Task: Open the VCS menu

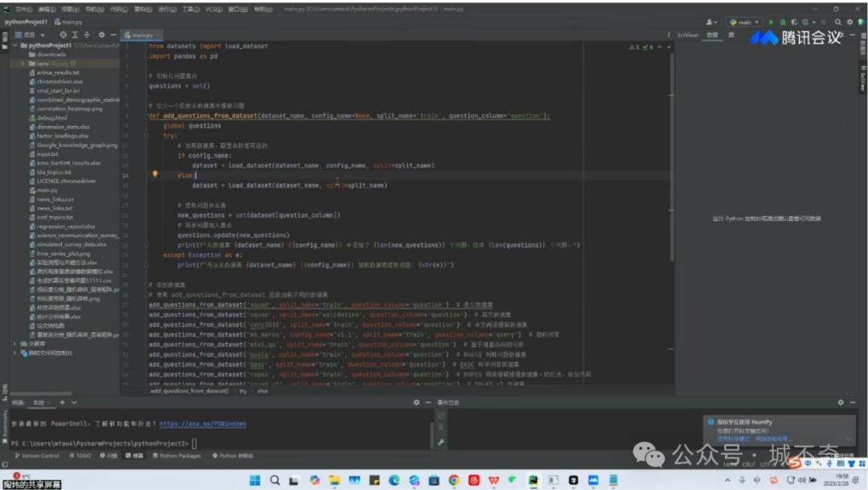Action: click(214, 9)
